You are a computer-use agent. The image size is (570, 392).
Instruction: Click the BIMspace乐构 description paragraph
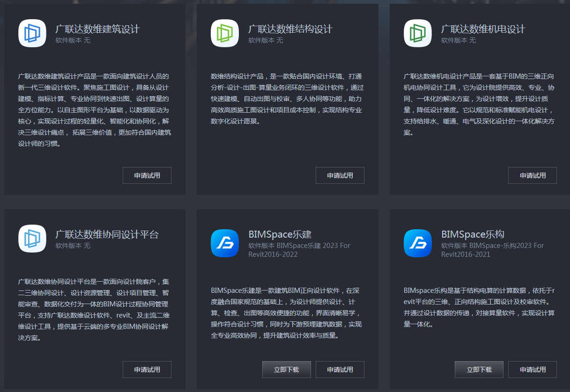tap(480, 307)
